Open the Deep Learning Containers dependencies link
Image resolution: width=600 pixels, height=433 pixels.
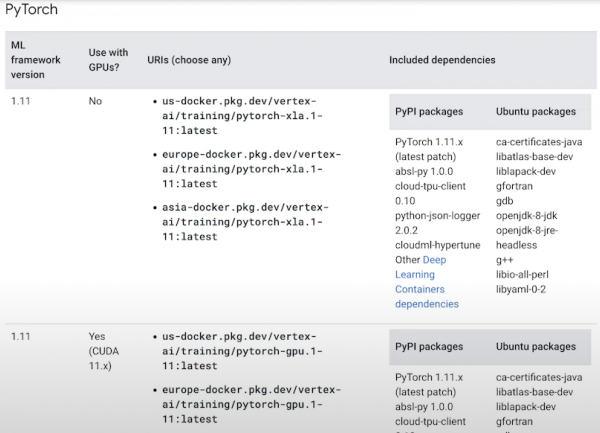click(x=427, y=282)
